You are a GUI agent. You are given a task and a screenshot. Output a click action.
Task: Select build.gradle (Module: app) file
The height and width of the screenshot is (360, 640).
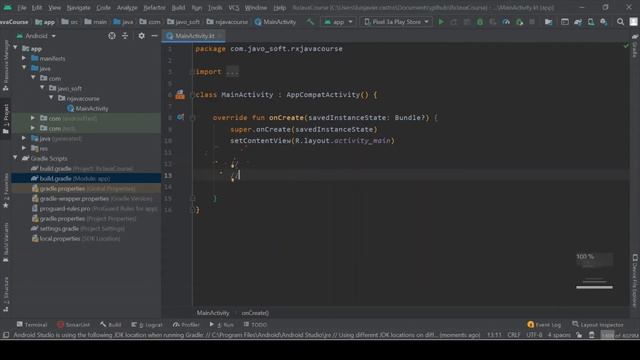tap(86, 178)
